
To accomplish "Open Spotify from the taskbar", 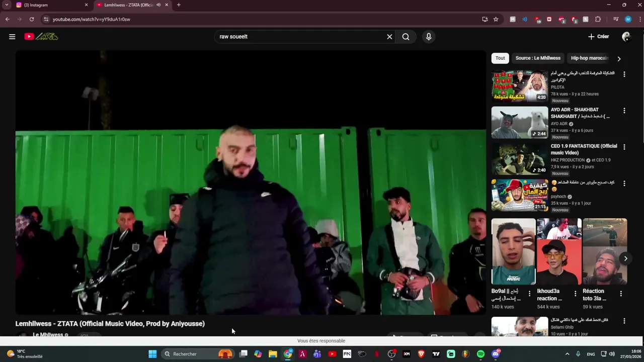I will tap(480, 354).
